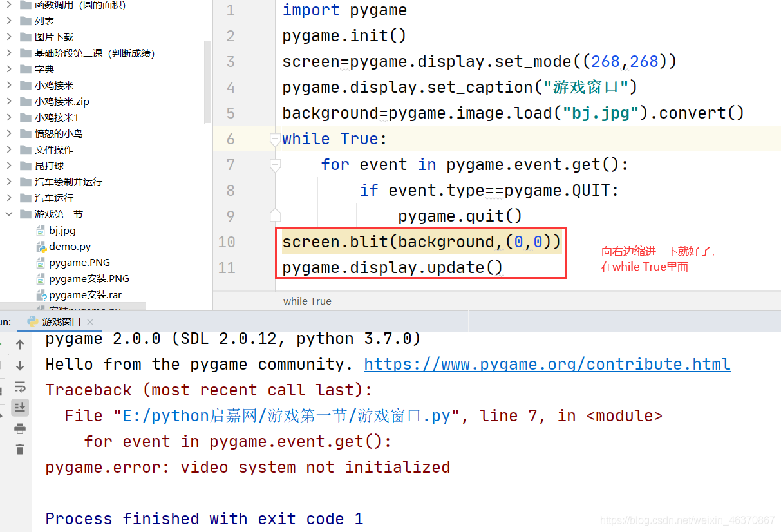Click the Down the Stack Trace arrow icon
781x532 pixels.
point(19,367)
